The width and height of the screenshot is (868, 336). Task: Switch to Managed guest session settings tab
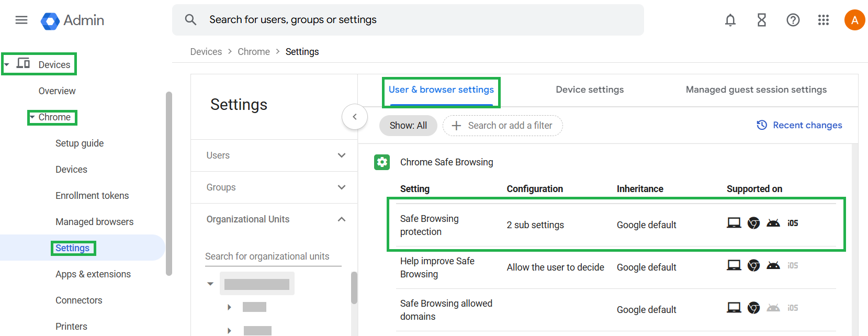[756, 90]
